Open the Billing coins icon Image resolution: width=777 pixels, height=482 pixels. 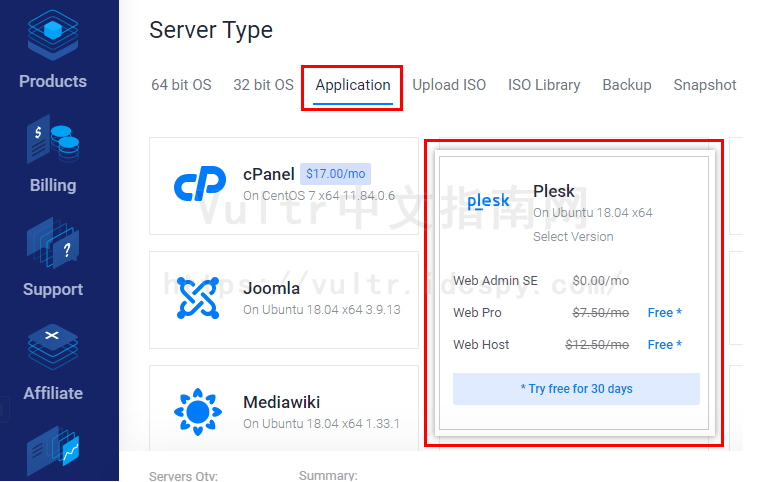[53, 139]
